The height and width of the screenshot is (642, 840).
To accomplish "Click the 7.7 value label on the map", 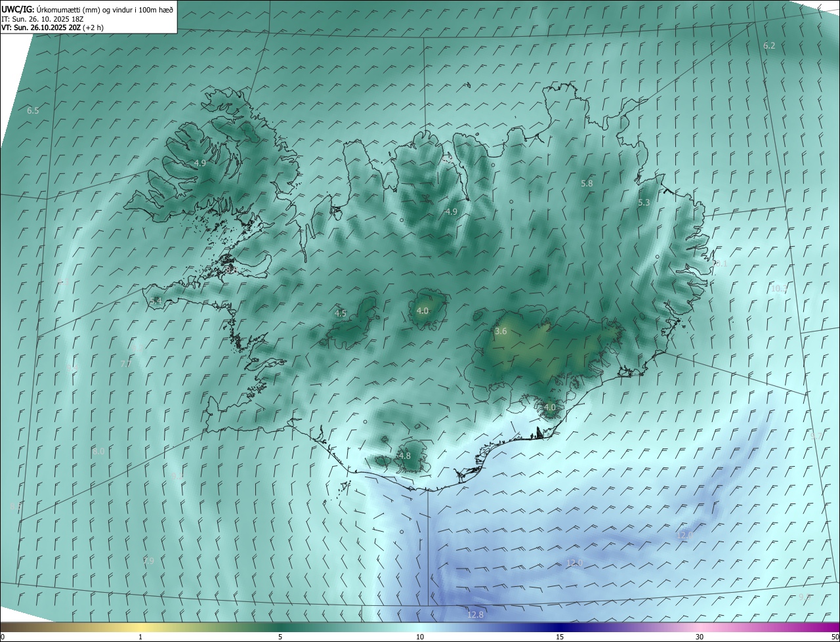I will click(126, 364).
